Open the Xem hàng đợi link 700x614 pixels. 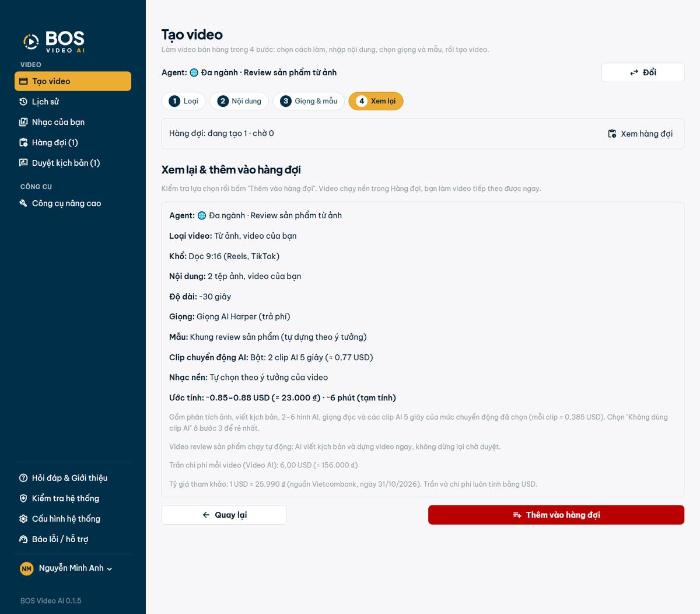tap(640, 134)
